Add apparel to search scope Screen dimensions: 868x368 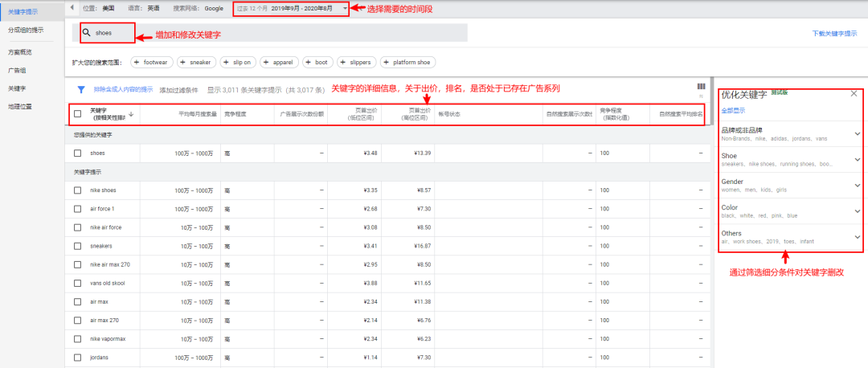tap(280, 63)
